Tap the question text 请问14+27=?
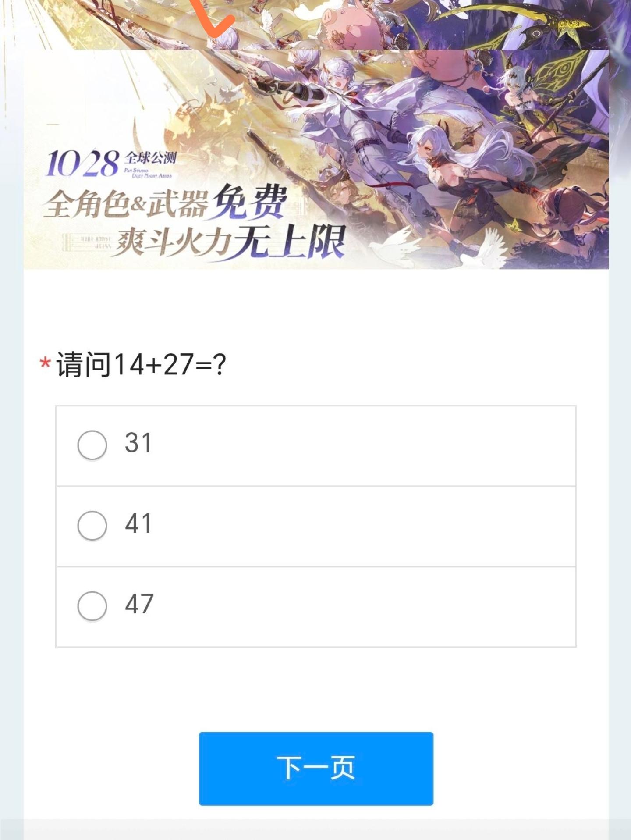 (x=141, y=364)
